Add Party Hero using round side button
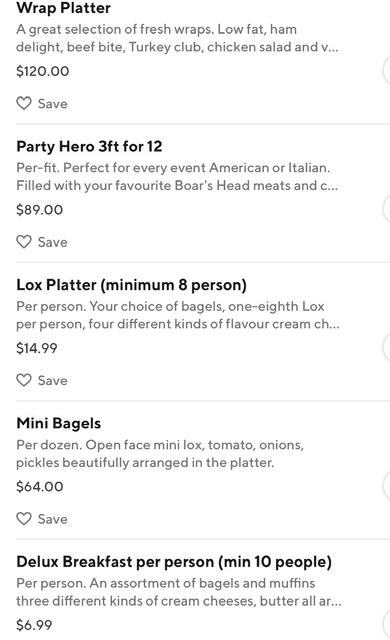Screen dimensions: 390x640 [387, 209]
